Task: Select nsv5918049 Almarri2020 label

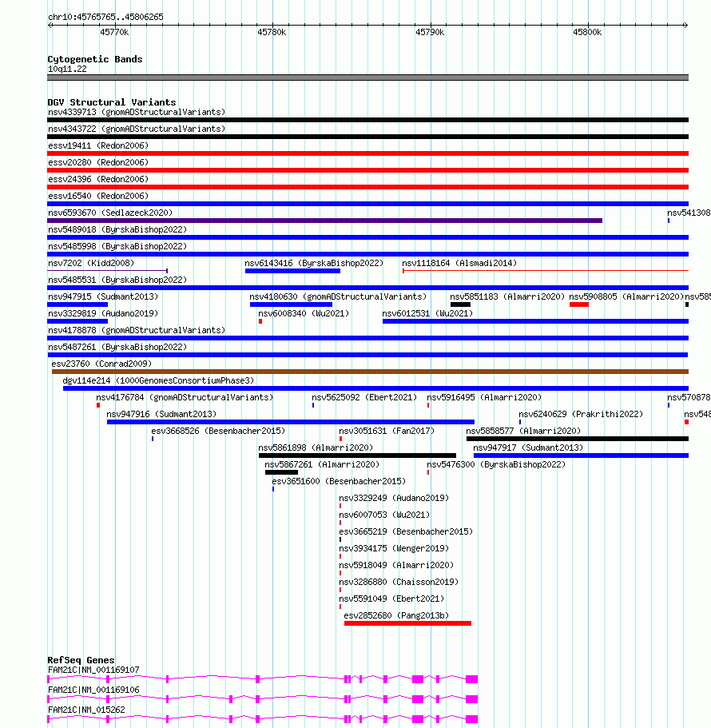Action: pyautogui.click(x=396, y=565)
